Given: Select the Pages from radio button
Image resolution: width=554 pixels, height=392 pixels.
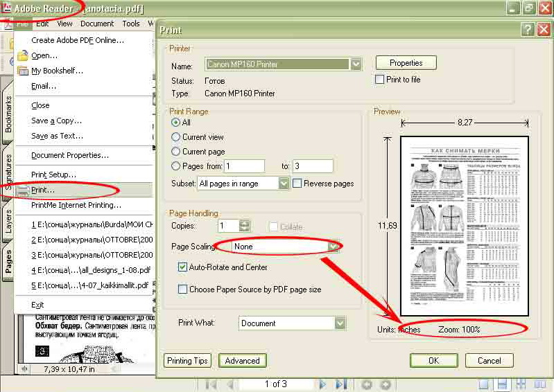Looking at the screenshot, I should pos(175,166).
